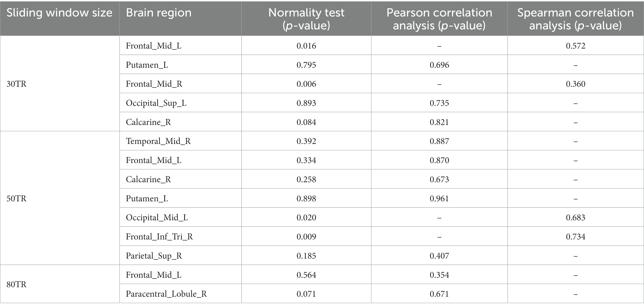Select the 0.572 Spearman p-value cell
This screenshot has width=644, height=308.
tap(576, 46)
